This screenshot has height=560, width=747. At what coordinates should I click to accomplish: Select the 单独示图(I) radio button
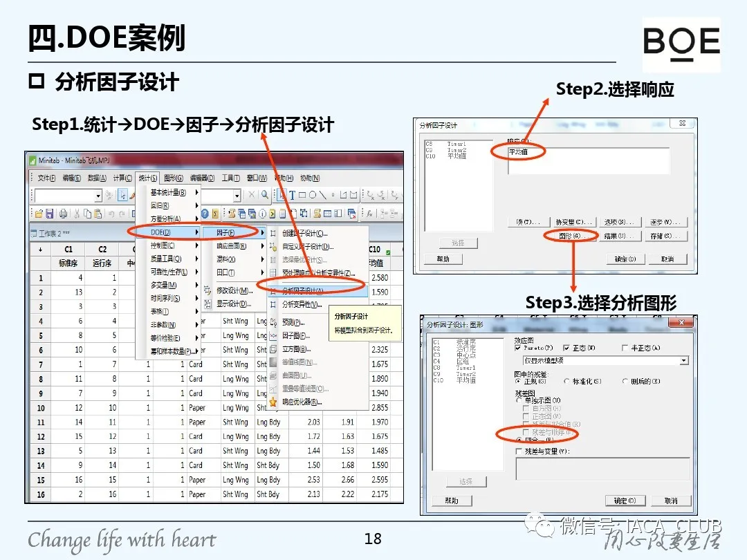[519, 400]
